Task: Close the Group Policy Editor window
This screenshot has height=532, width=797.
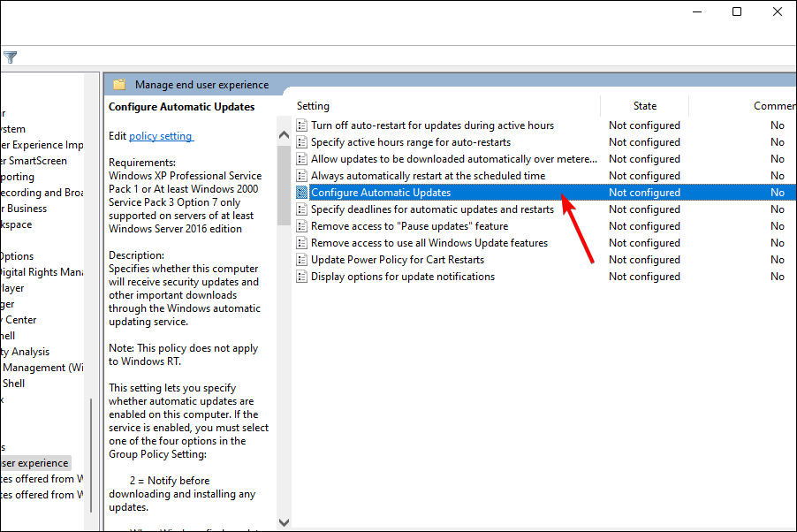Action: coord(778,11)
